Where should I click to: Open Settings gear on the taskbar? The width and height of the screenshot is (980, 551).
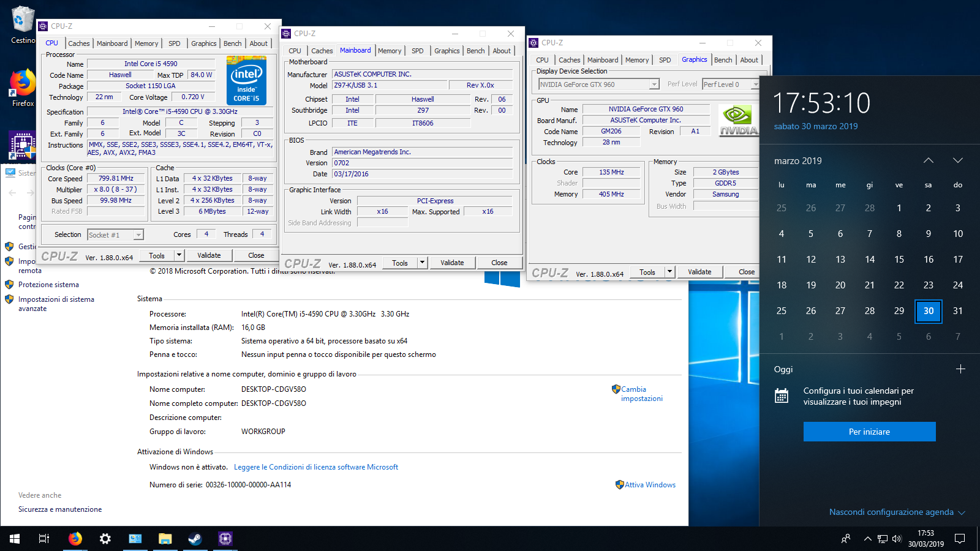click(x=105, y=539)
